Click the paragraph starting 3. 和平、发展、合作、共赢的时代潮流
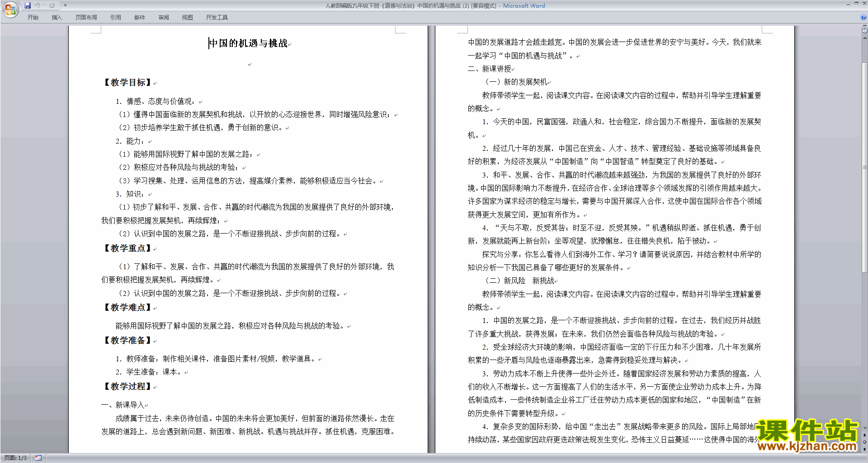The image size is (868, 463). click(x=614, y=195)
